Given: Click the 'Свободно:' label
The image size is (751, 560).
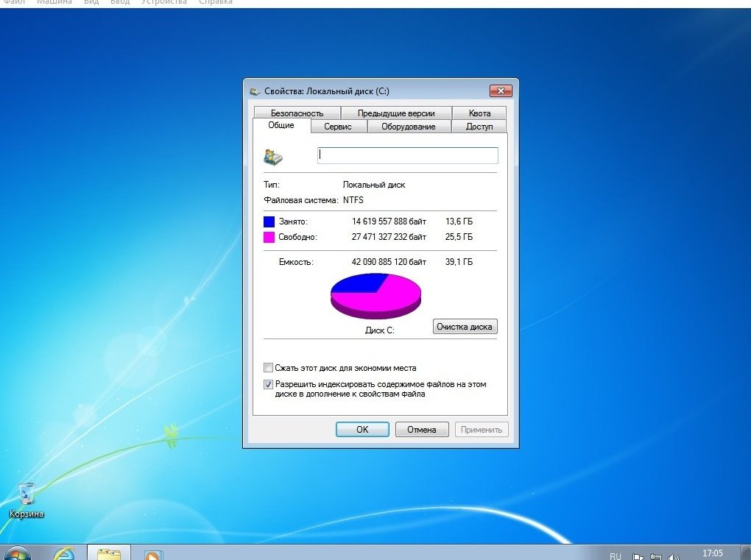Looking at the screenshot, I should 297,237.
